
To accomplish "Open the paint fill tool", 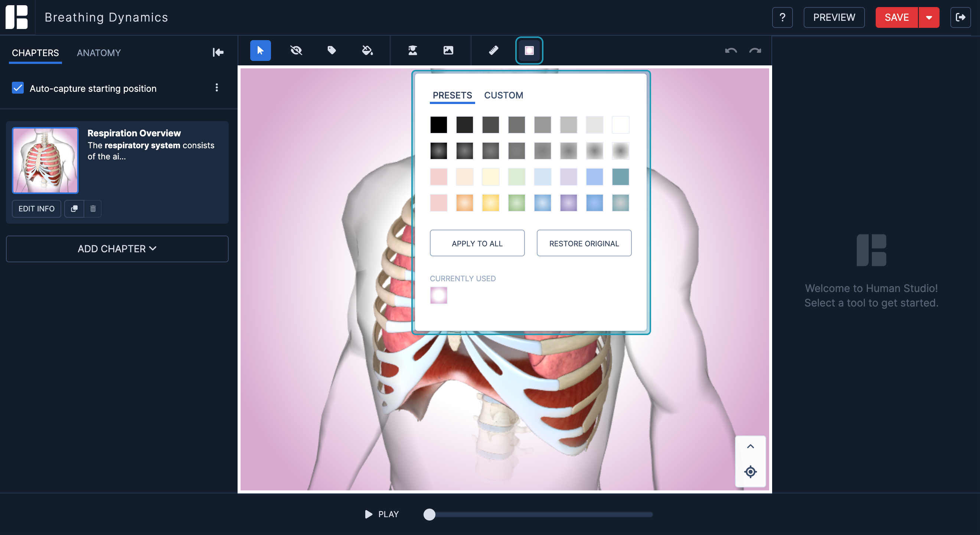I will coord(366,50).
